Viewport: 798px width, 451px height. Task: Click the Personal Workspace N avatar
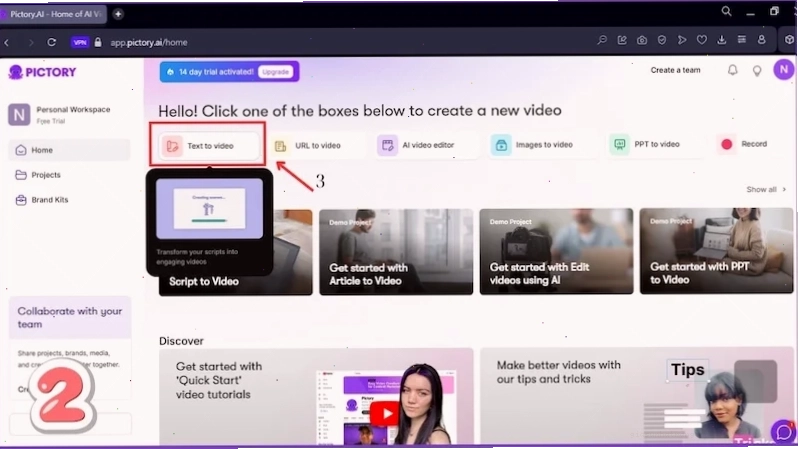point(19,115)
